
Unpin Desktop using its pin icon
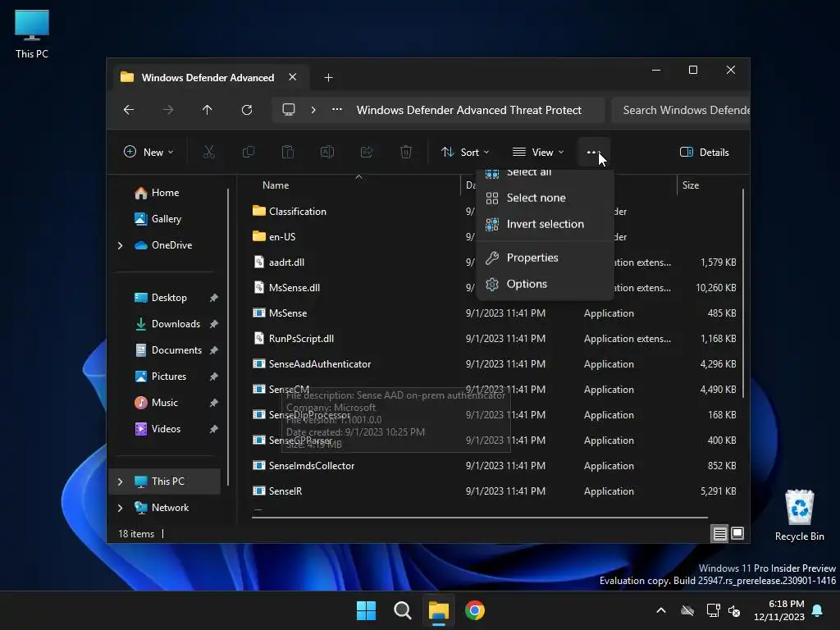[x=214, y=298]
